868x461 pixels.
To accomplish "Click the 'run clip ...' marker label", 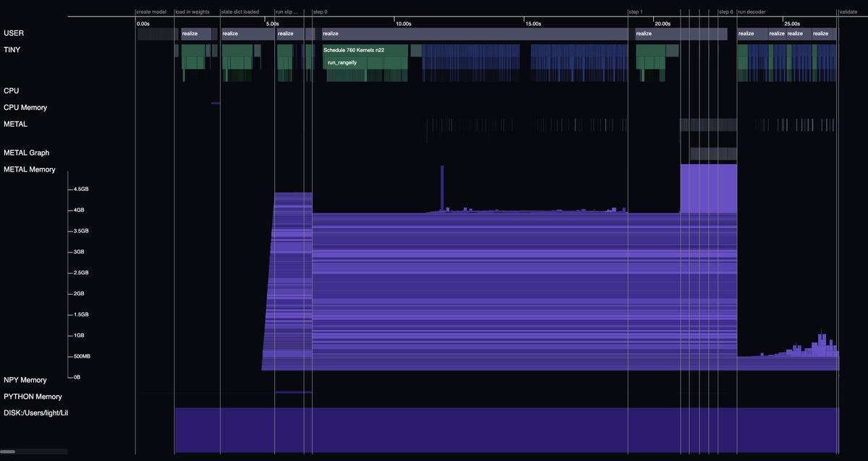I will [287, 12].
